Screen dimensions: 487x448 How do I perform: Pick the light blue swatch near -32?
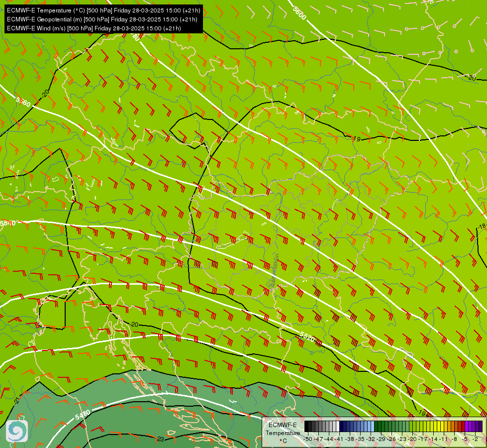click(x=373, y=426)
